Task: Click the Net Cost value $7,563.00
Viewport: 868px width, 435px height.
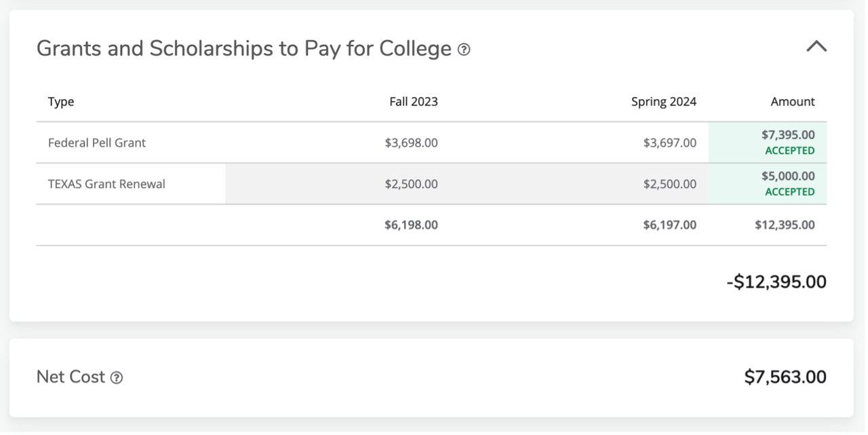Action: (x=785, y=377)
